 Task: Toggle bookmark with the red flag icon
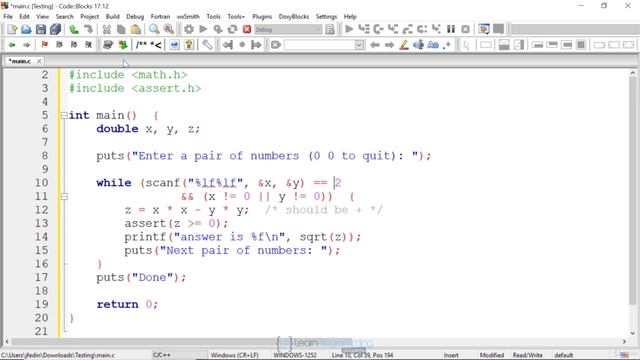pos(44,45)
